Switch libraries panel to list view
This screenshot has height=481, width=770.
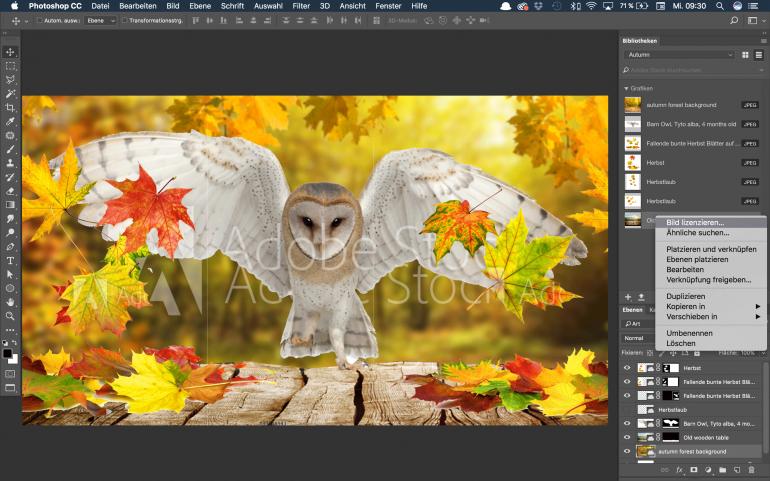point(759,55)
